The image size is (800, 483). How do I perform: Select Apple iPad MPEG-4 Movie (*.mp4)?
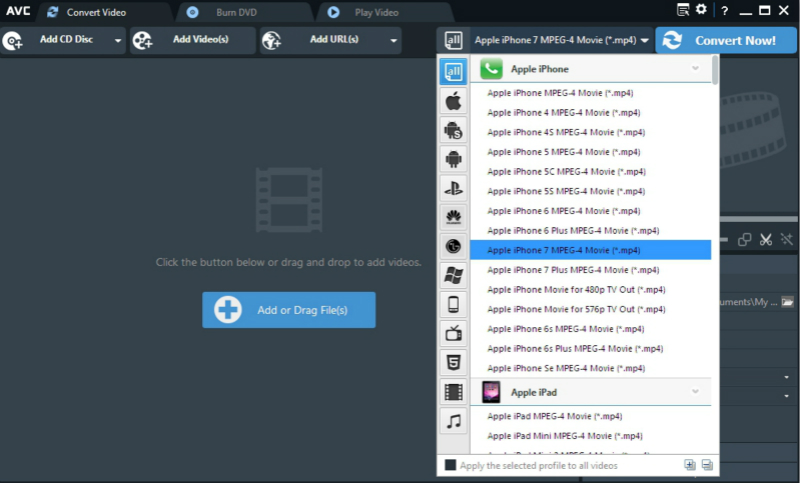click(590, 416)
